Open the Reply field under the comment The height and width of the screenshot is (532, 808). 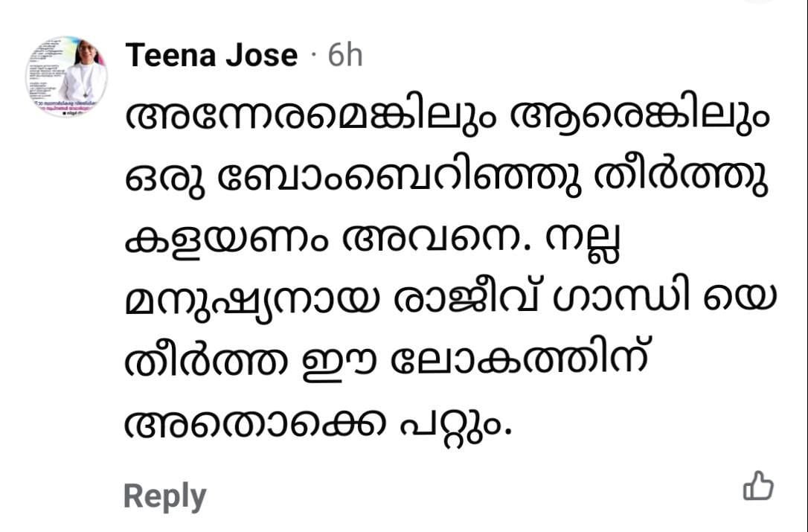(164, 493)
